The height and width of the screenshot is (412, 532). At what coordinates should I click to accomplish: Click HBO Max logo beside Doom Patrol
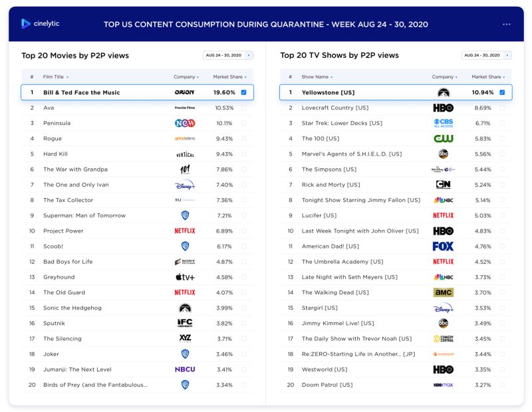[444, 385]
